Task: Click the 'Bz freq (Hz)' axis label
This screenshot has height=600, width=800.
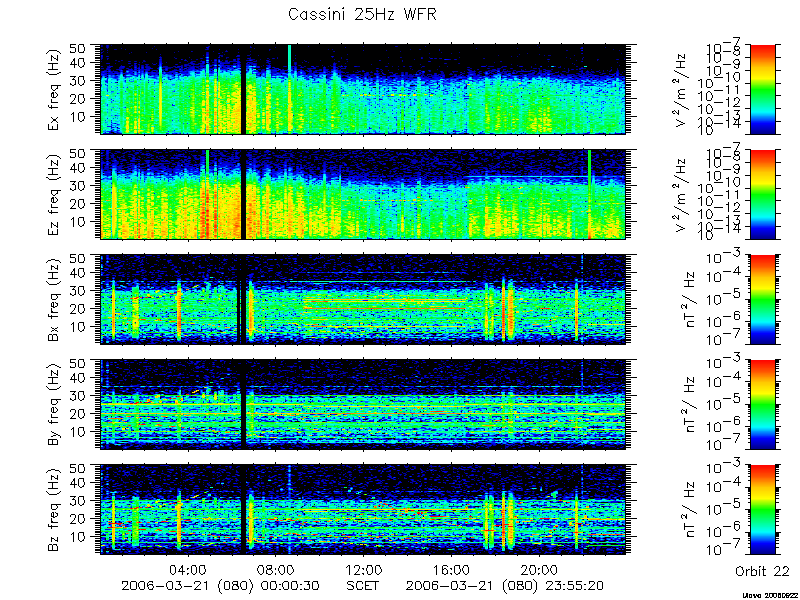Action: coord(54,510)
